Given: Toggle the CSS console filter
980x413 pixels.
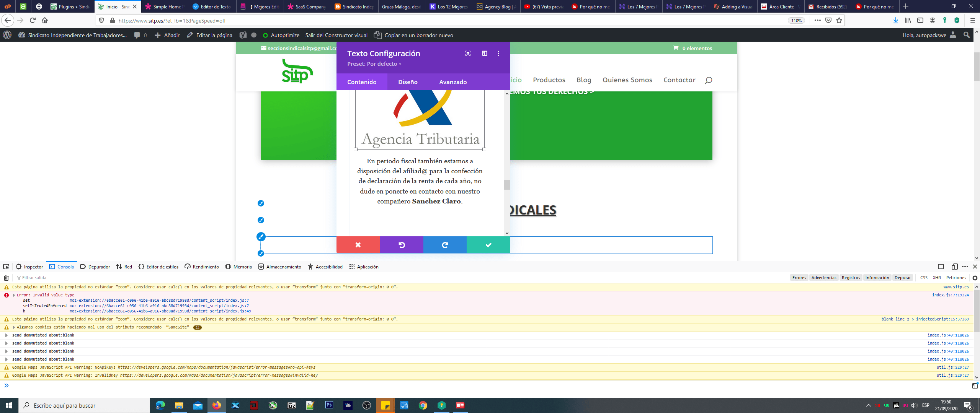Looking at the screenshot, I should click(x=924, y=278).
